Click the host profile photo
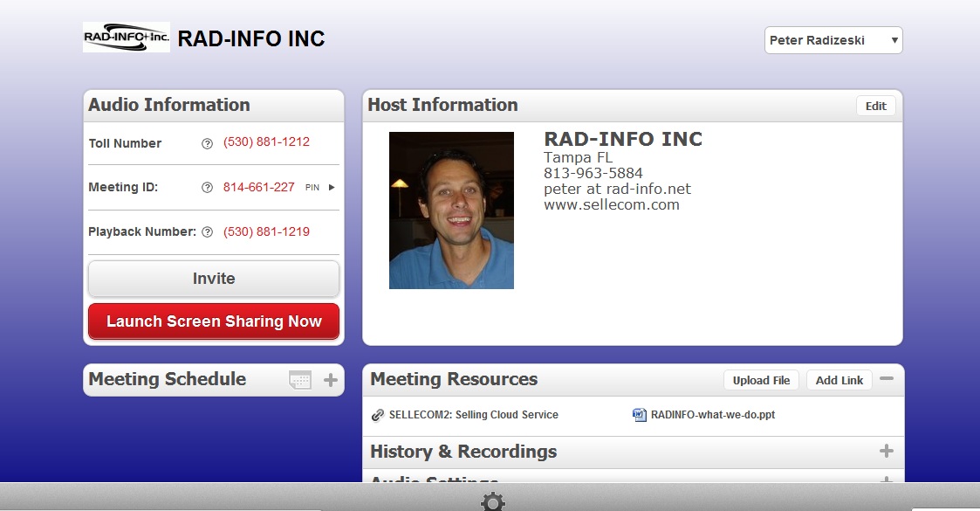 point(451,211)
